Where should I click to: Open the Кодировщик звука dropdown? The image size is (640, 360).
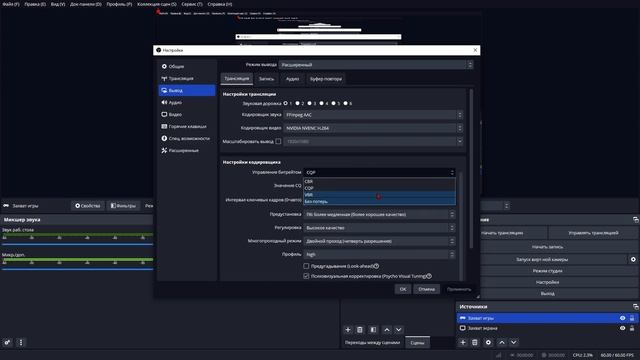(373, 115)
